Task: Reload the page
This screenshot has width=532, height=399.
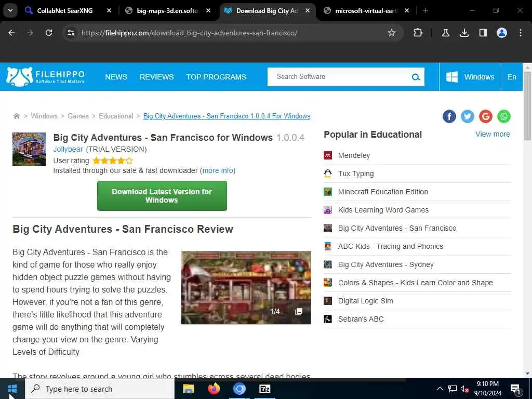Action: 49,33
